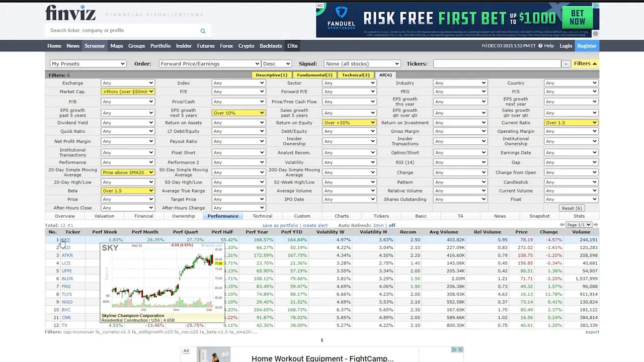Open the Desc sort order dropdown

coord(277,63)
